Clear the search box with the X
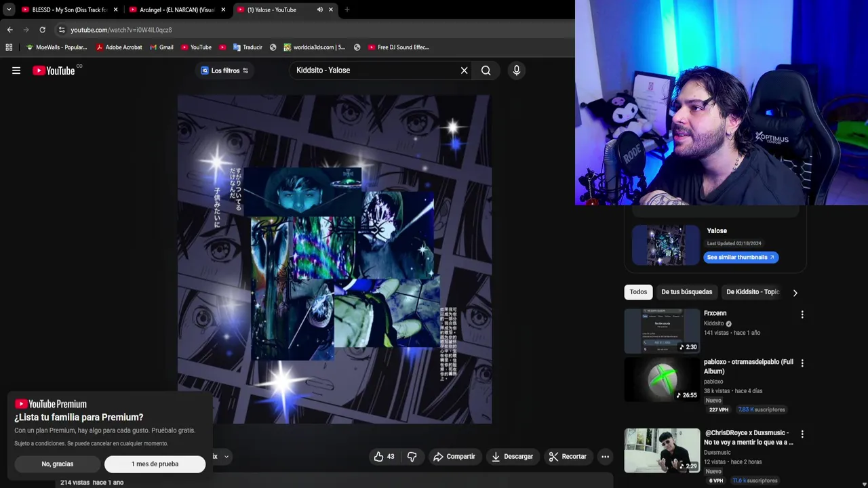This screenshot has width=868, height=488. coord(465,70)
